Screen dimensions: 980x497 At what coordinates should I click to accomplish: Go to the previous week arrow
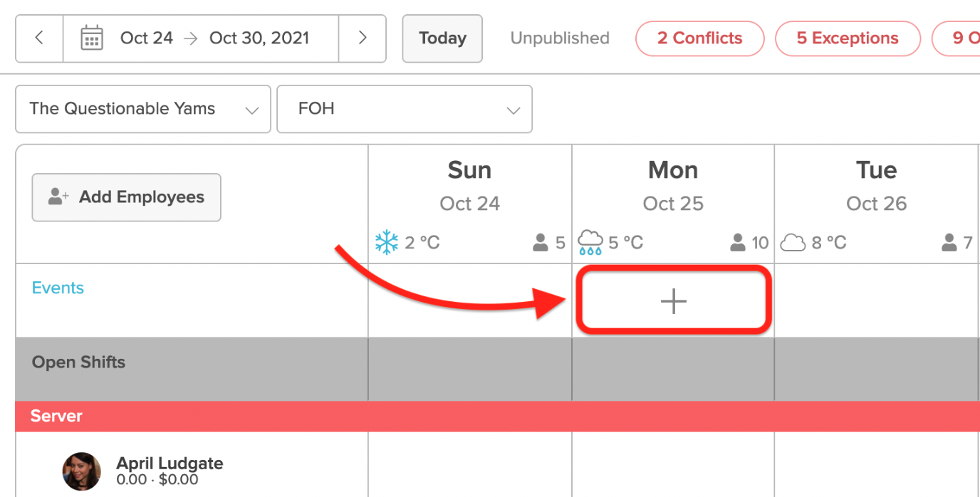[39, 38]
